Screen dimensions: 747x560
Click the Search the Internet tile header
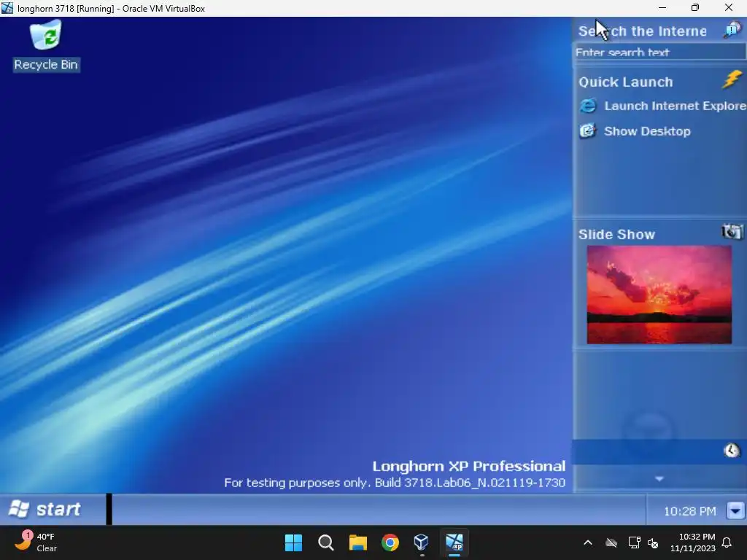pyautogui.click(x=642, y=31)
